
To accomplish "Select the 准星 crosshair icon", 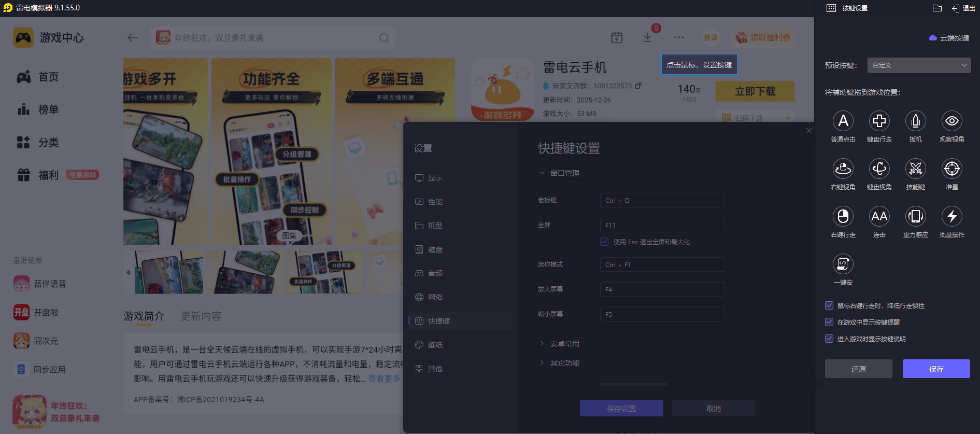I will (952, 169).
